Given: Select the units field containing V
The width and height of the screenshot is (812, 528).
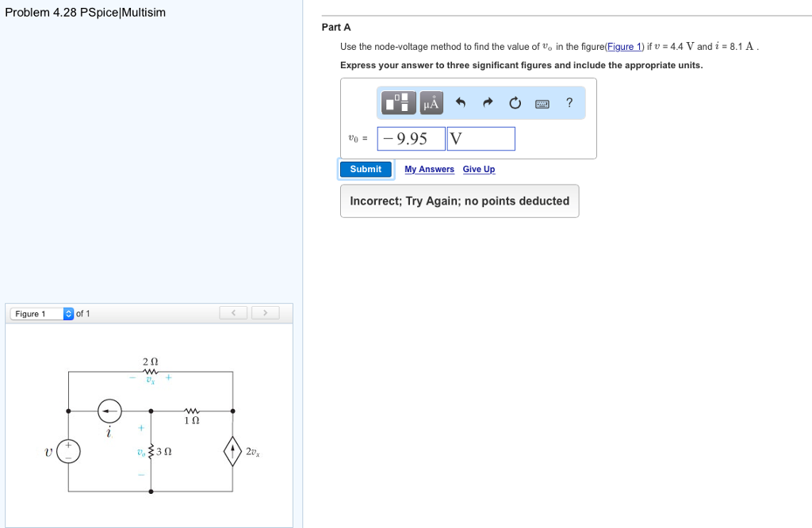Looking at the screenshot, I should [x=481, y=138].
